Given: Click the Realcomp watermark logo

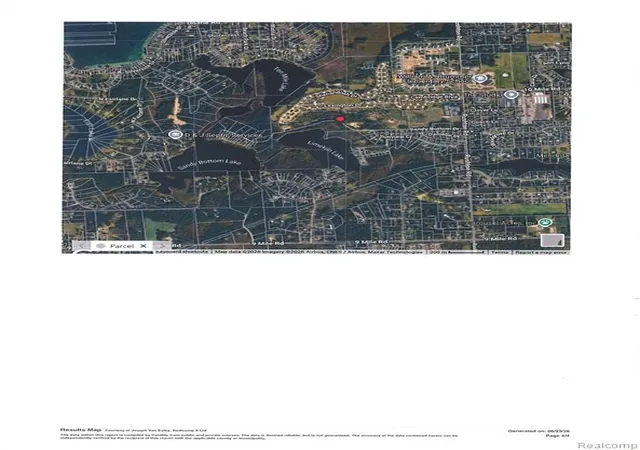Looking at the screenshot, I should [607, 445].
